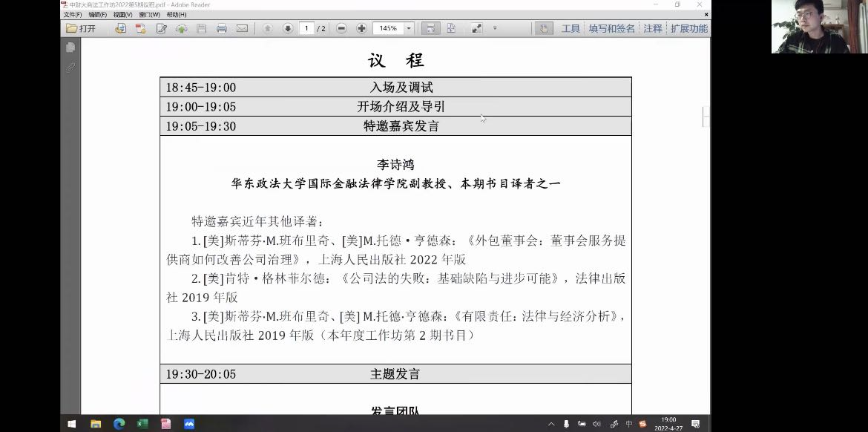Open Microsoft Edge from the taskbar
The height and width of the screenshot is (432, 868).
point(119,424)
